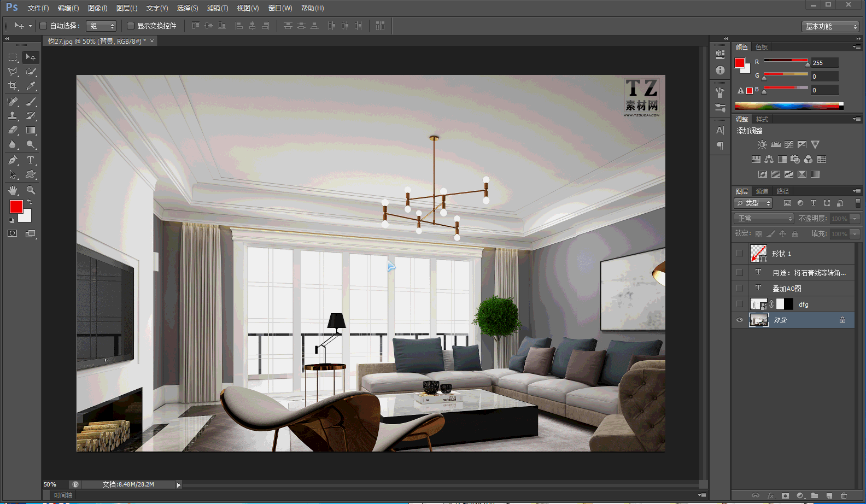
Task: Select the Healing Brush tool
Action: click(13, 102)
